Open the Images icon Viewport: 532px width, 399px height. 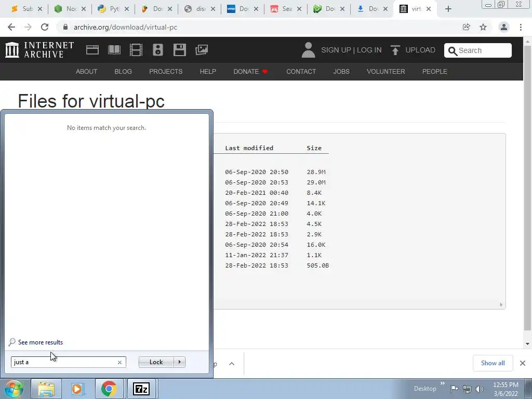tap(202, 50)
